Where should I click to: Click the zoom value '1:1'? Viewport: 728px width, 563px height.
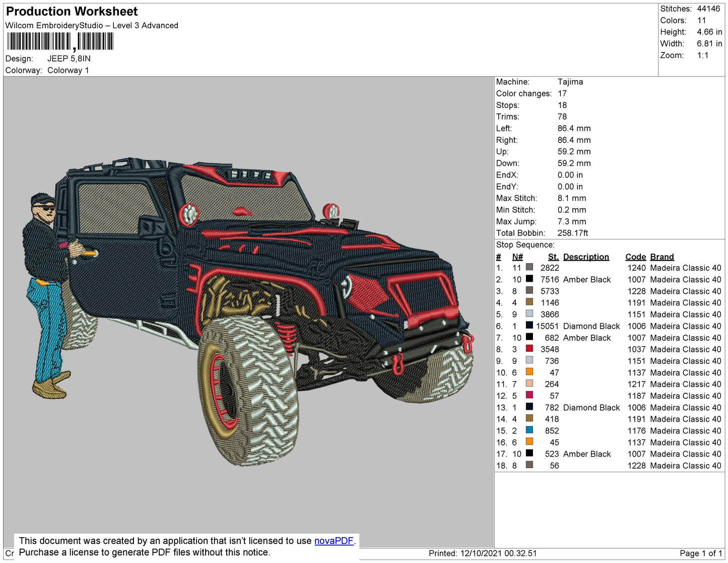click(x=703, y=55)
